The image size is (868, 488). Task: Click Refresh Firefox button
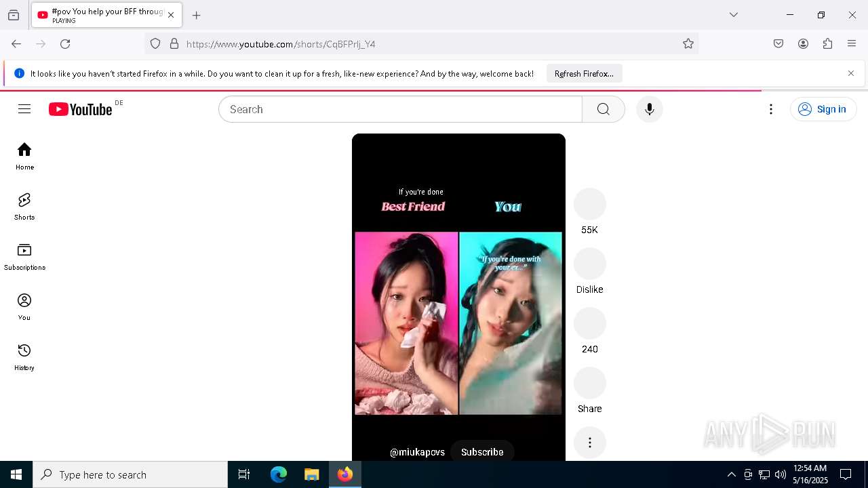584,74
